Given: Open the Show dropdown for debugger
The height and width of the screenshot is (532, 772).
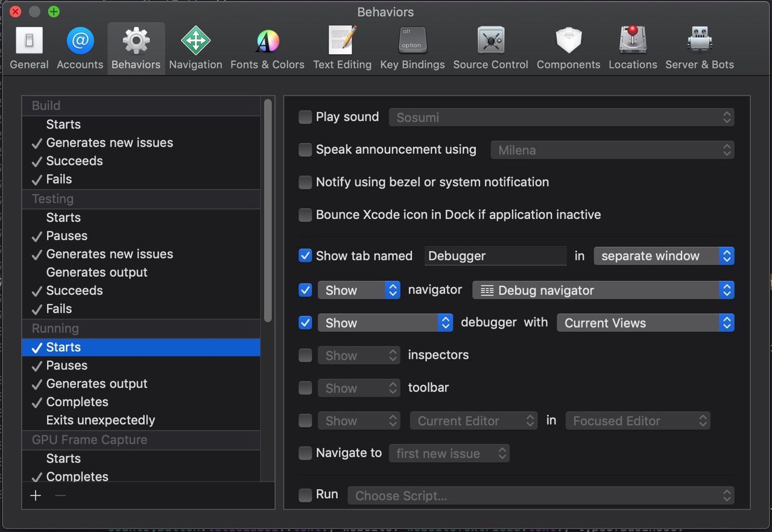Looking at the screenshot, I should pyautogui.click(x=385, y=323).
